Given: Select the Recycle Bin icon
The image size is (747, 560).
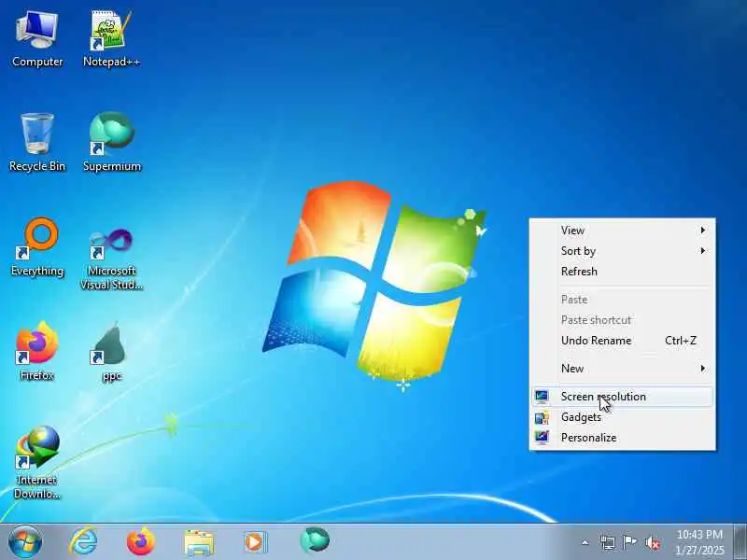Looking at the screenshot, I should click(x=37, y=143).
